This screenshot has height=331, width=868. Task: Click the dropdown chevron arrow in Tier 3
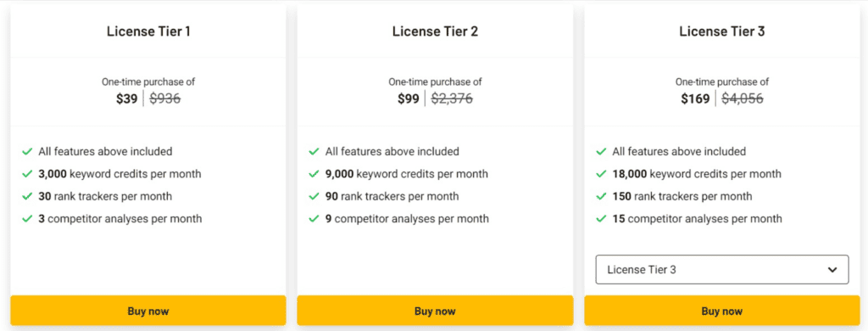(x=832, y=270)
